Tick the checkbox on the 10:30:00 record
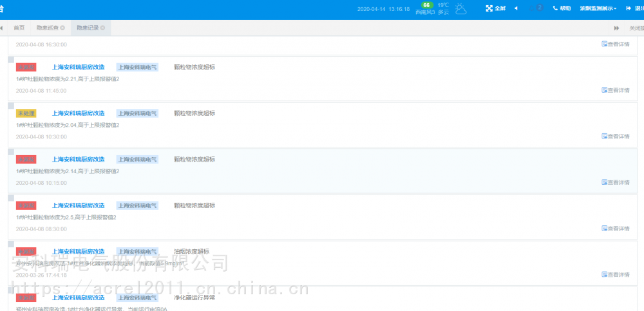The width and height of the screenshot is (644, 311). point(11,106)
